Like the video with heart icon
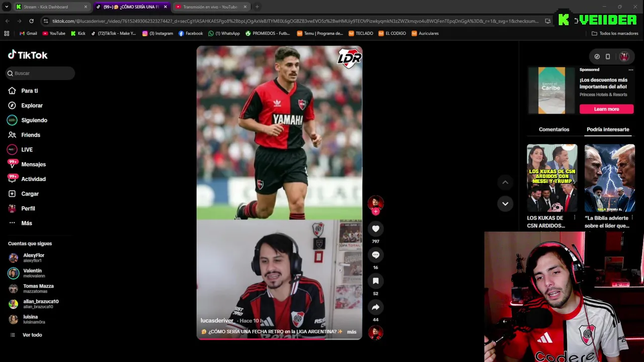Screen dimensions: 644x362 coord(375,229)
